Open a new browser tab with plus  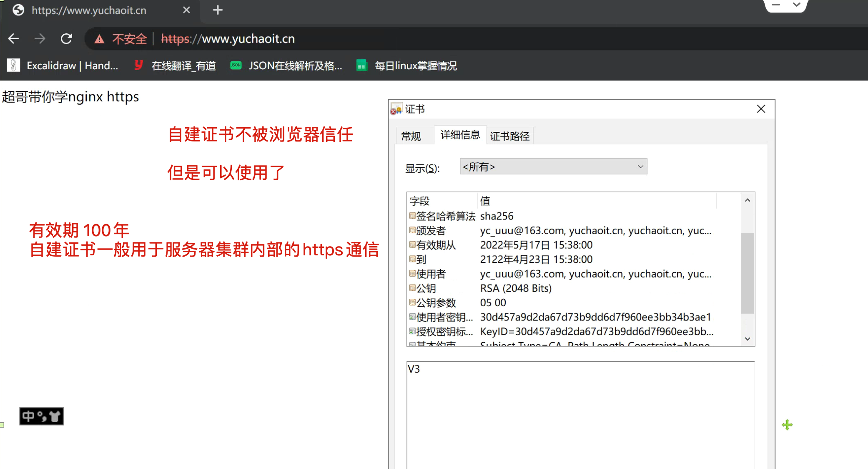218,10
